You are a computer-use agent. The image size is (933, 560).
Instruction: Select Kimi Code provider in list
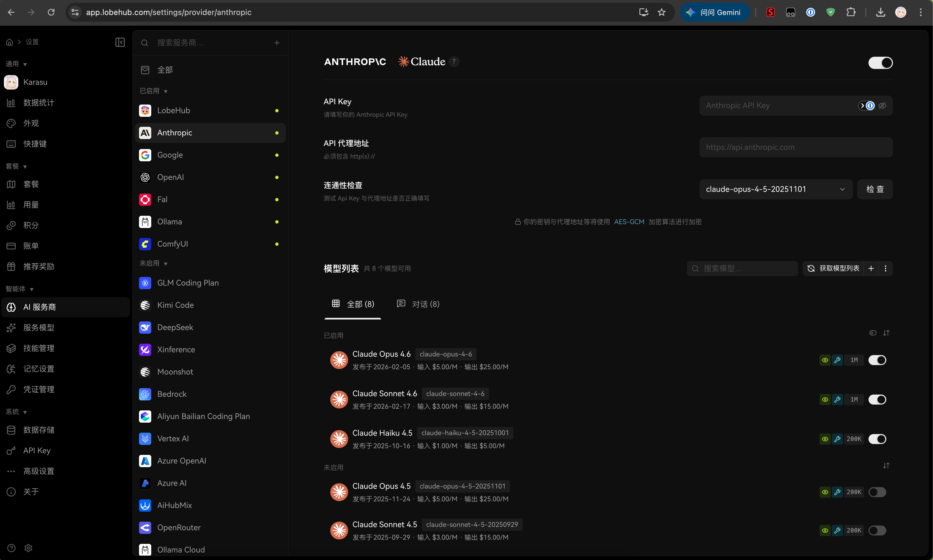(x=210, y=305)
